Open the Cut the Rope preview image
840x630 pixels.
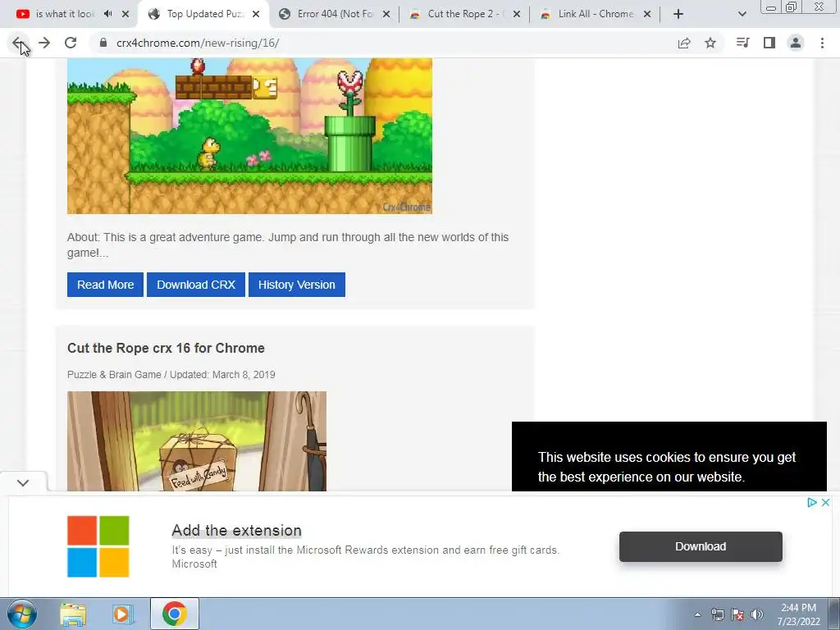[197, 441]
